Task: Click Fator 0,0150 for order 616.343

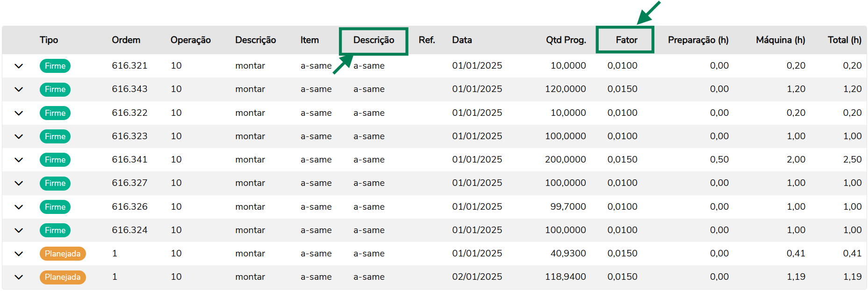Action: (622, 89)
